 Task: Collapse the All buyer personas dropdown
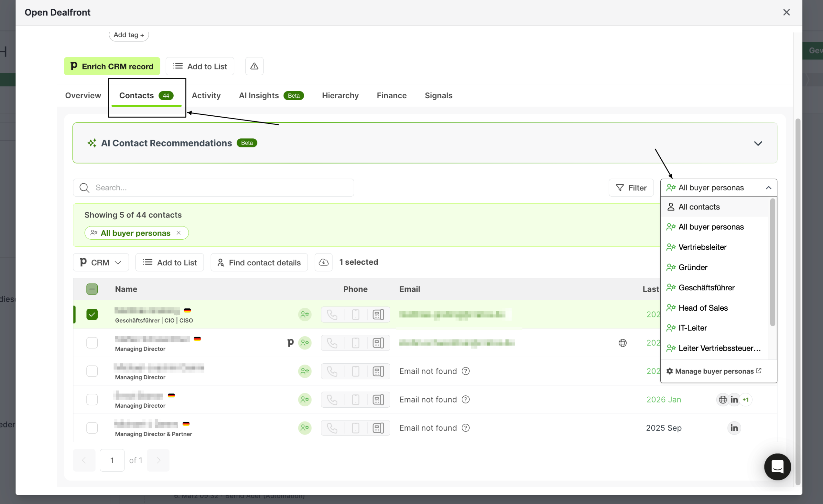click(768, 188)
